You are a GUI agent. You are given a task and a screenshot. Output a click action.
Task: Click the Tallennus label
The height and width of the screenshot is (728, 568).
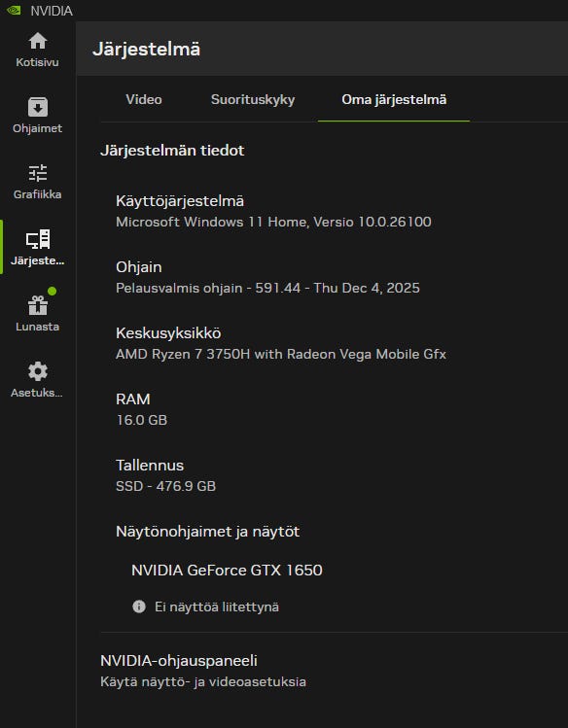coord(150,466)
